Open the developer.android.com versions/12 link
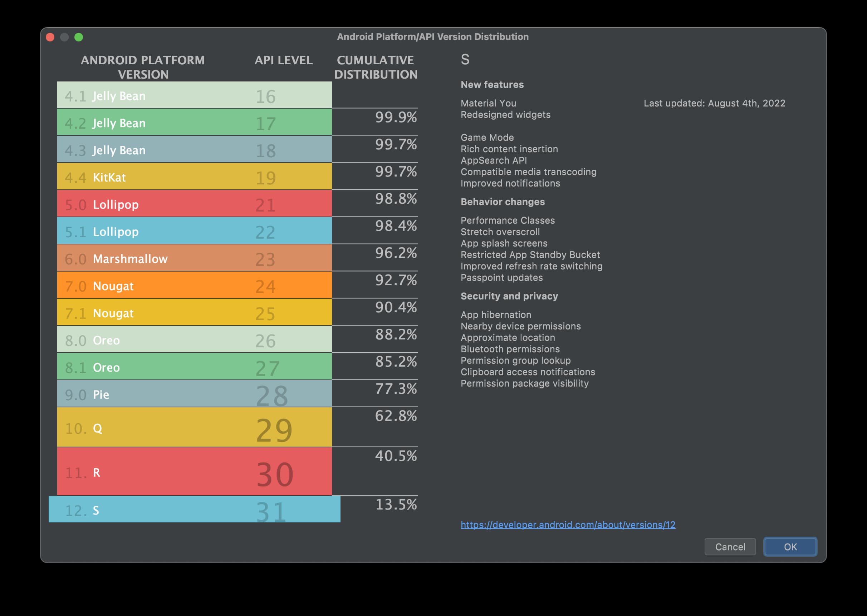This screenshot has width=867, height=616. (x=568, y=525)
